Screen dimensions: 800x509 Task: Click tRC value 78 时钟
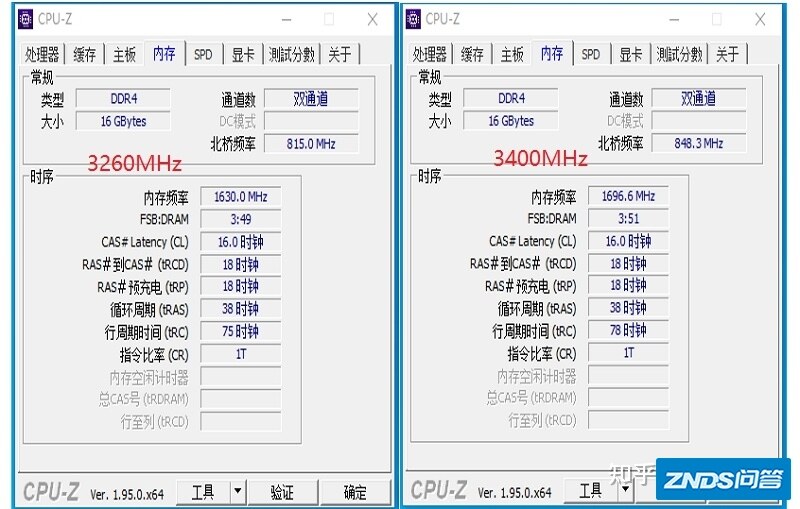pos(628,330)
